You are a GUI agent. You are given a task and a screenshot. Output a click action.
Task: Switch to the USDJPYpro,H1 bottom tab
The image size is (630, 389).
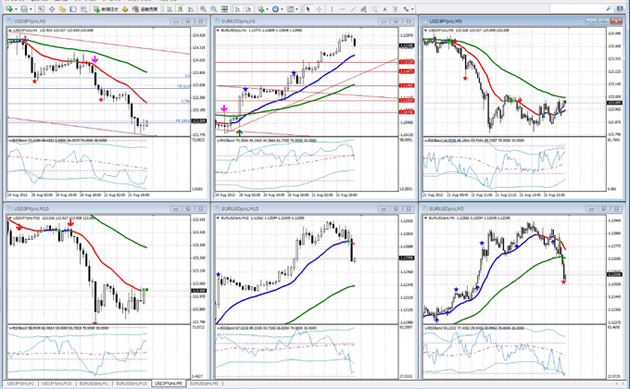[x=20, y=383]
